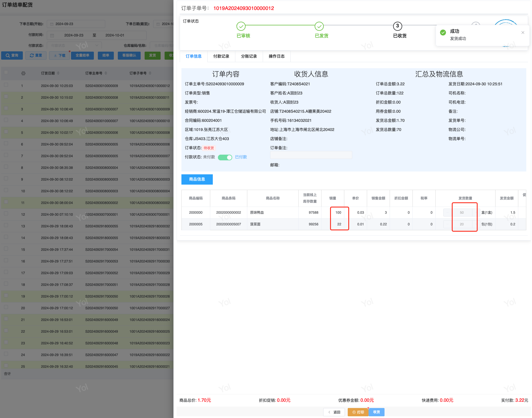Click the 订单备注 text input field

coord(311,155)
